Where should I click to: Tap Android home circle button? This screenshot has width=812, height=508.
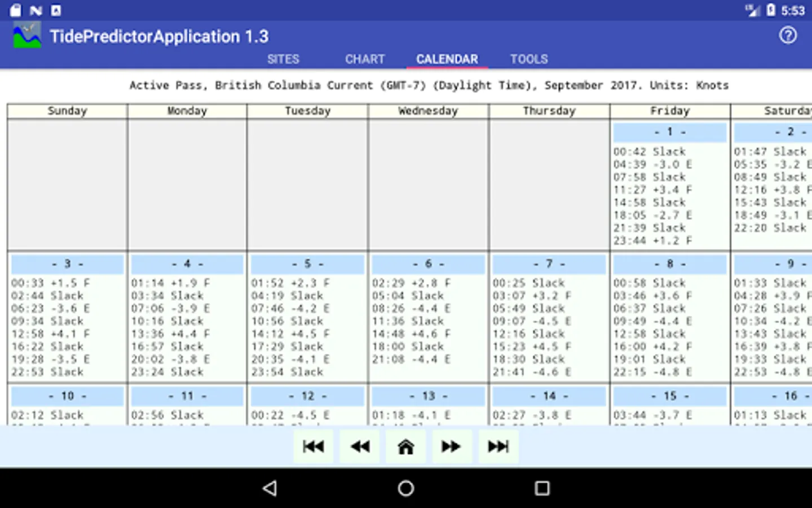[x=406, y=488]
